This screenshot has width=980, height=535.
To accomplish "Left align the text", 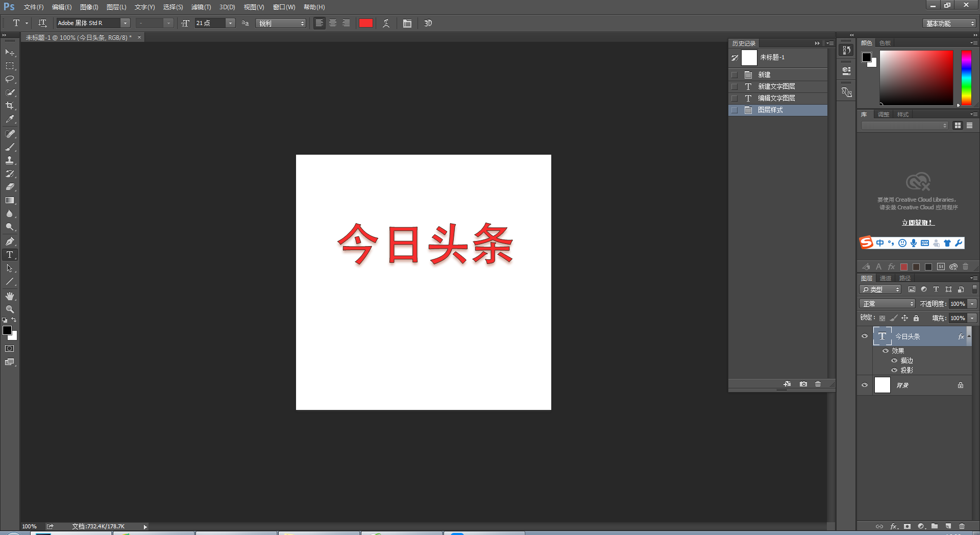I will coord(319,23).
